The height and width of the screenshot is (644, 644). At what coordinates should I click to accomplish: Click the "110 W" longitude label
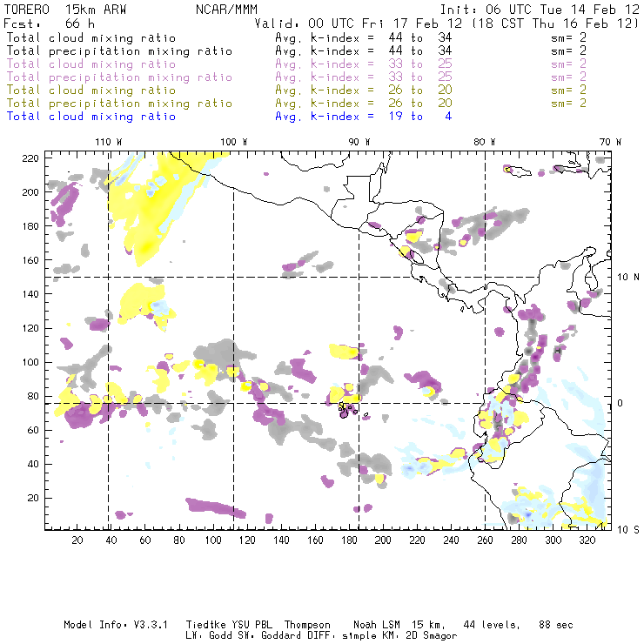point(109,142)
